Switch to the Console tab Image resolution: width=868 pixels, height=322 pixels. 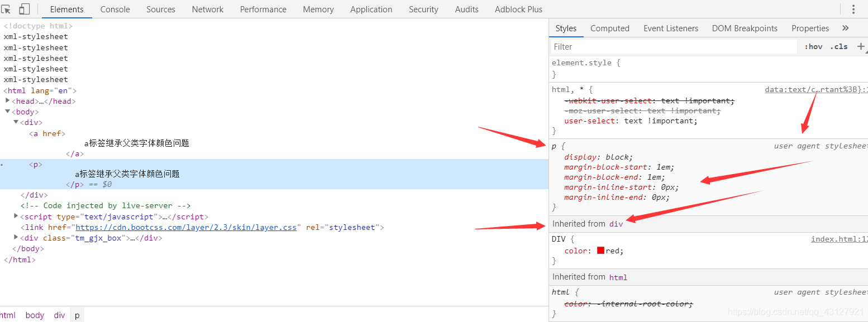[115, 9]
